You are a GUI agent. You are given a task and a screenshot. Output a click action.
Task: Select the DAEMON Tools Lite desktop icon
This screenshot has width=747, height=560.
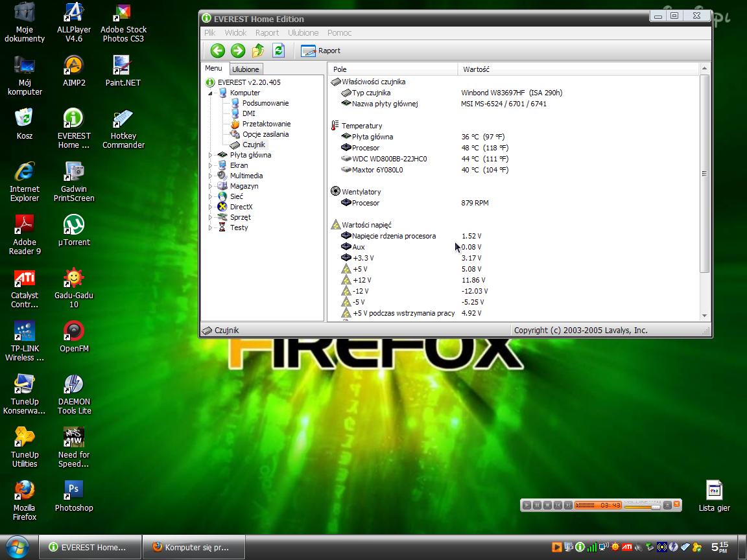pyautogui.click(x=74, y=384)
